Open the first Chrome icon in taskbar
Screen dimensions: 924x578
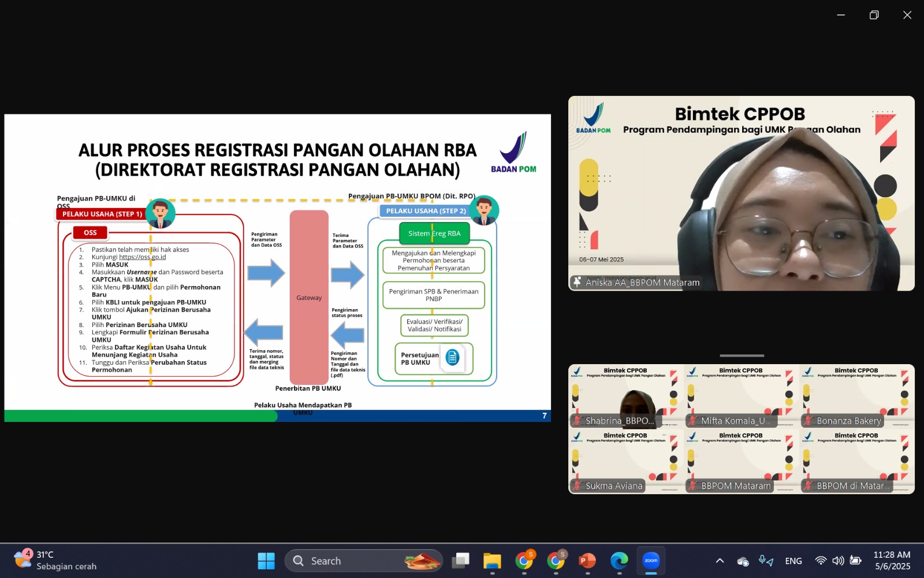pos(524,561)
